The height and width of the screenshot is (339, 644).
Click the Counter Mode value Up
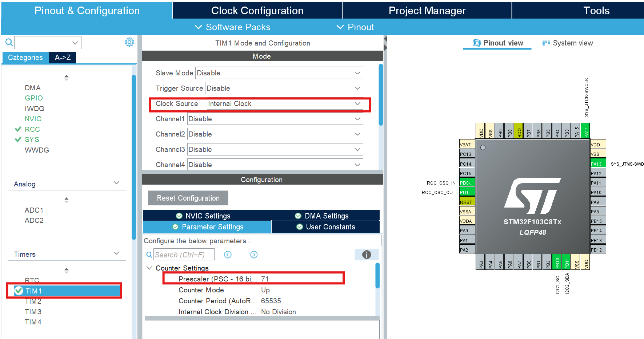(265, 290)
